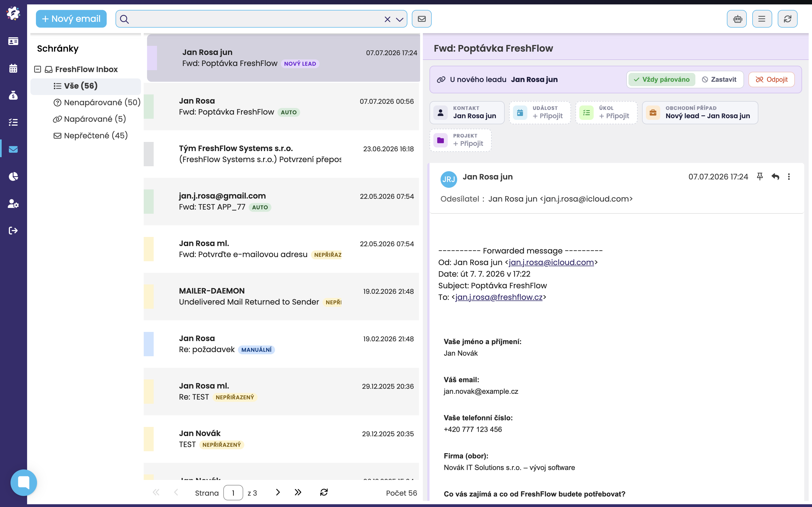The height and width of the screenshot is (507, 812).
Task: Pin the open email with pin icon
Action: 760,176
